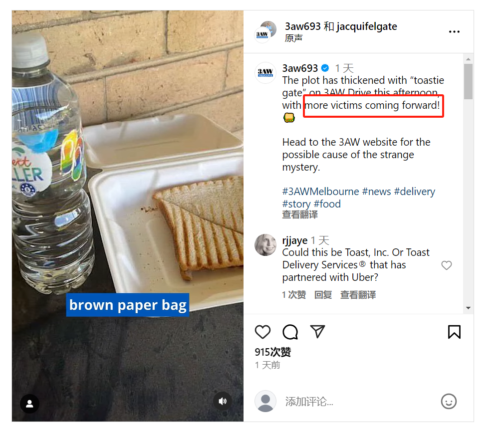The image size is (504, 432).
Task: Click the comments scrollbar up arrow
Action: click(469, 59)
